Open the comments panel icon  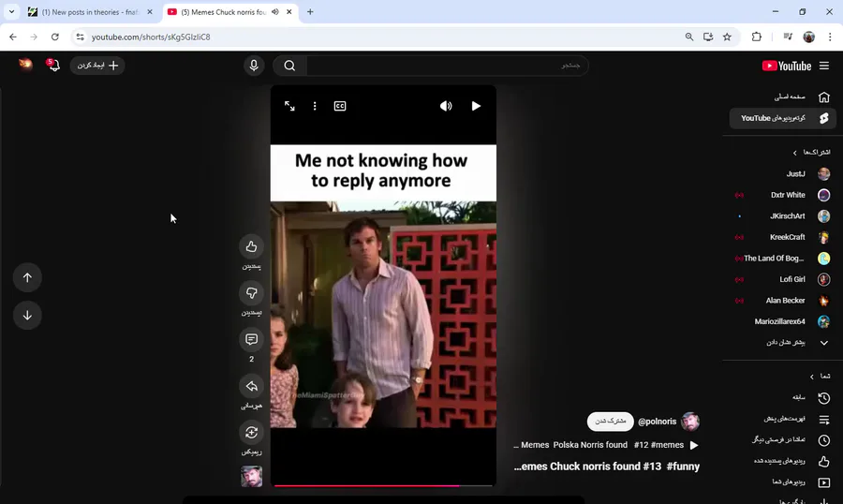coord(251,339)
